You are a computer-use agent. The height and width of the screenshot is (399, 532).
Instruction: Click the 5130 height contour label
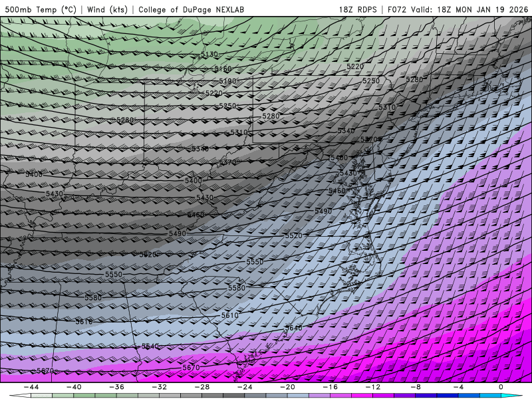209,55
